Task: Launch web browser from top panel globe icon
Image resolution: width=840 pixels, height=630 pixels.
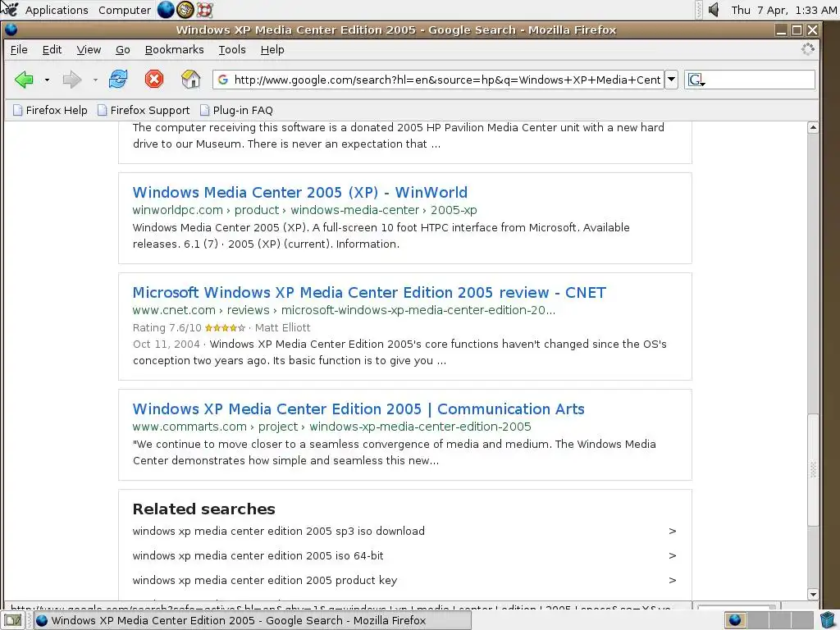Action: tap(166, 10)
